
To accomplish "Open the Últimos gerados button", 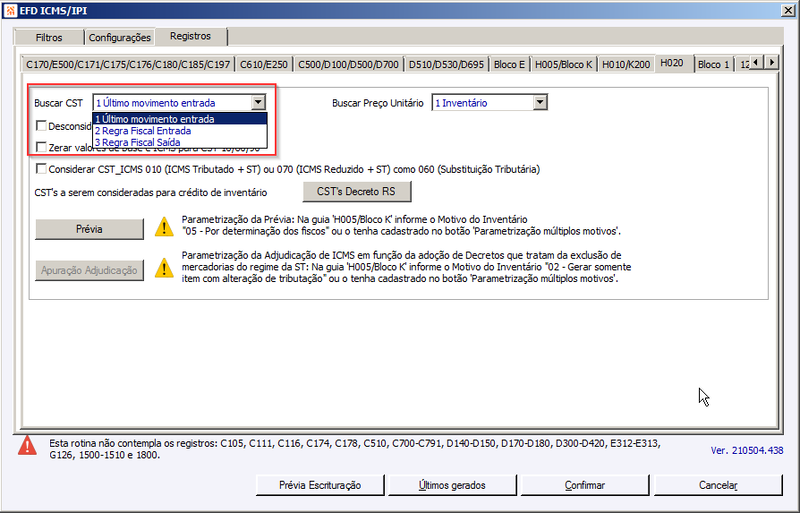I will click(452, 485).
